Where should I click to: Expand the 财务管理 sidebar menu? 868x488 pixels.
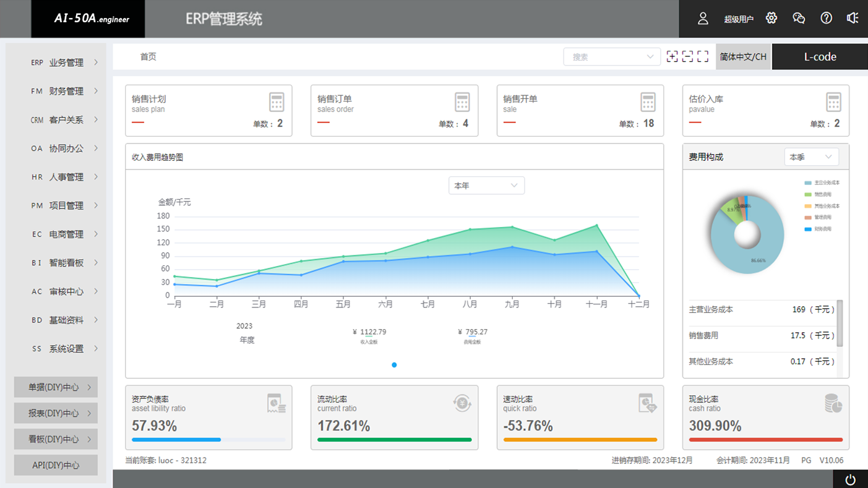65,91
